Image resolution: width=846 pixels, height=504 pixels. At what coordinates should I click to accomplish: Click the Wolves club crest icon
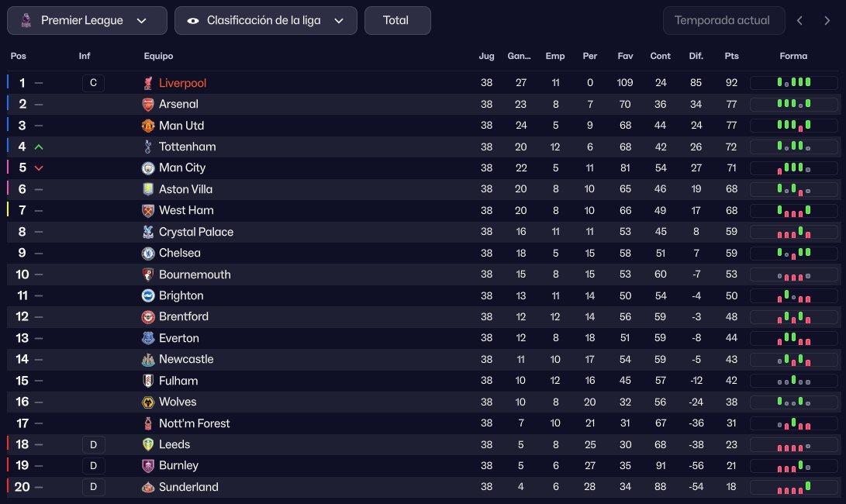pyautogui.click(x=148, y=402)
